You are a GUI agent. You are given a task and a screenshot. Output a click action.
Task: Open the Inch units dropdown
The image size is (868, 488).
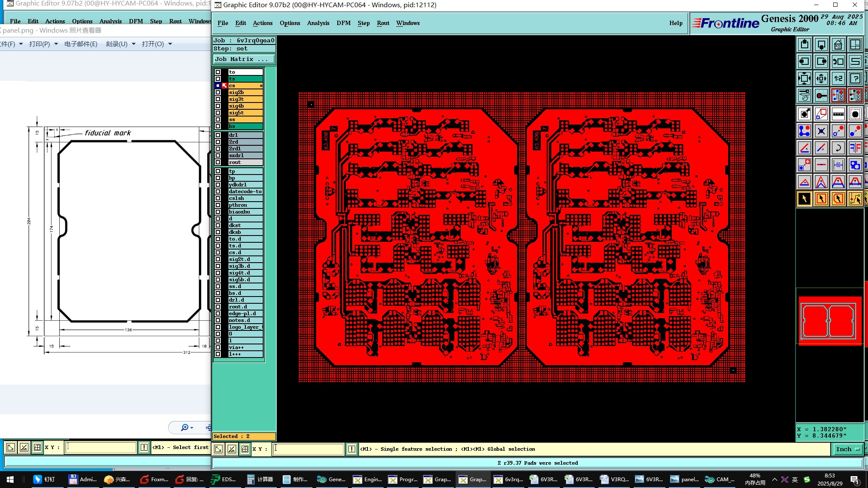847,449
